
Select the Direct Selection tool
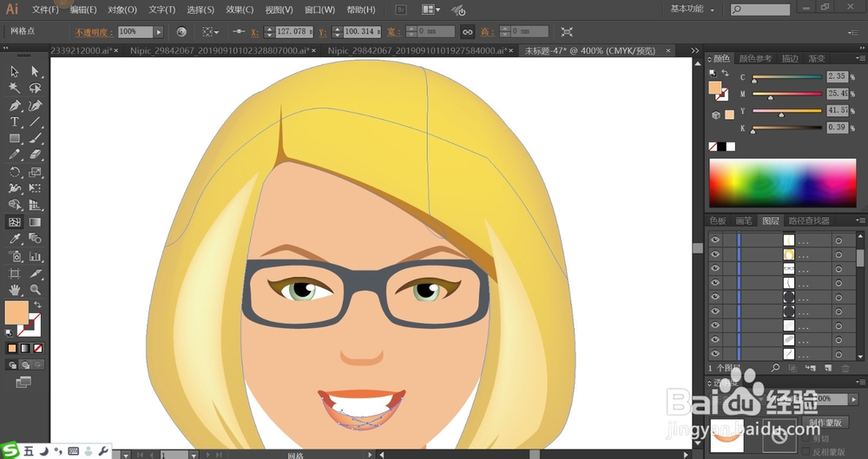(35, 71)
